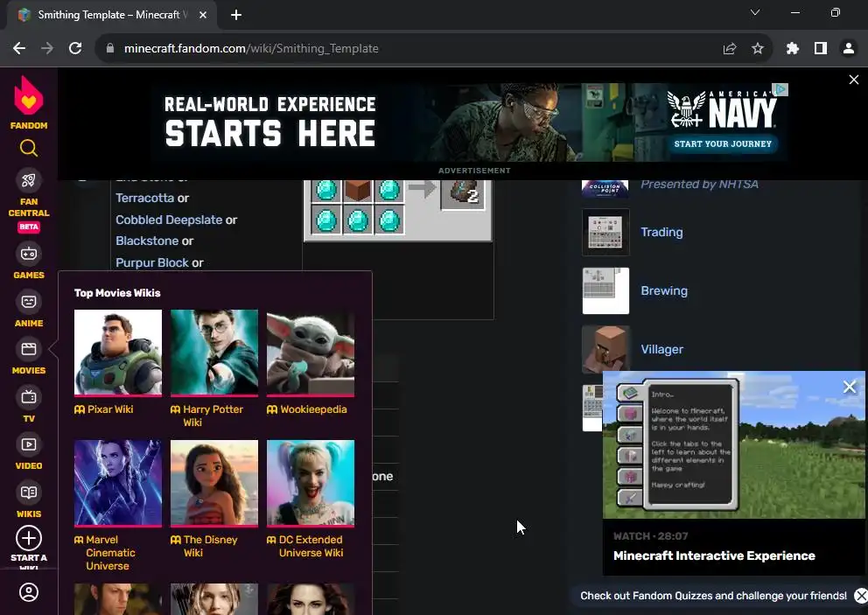868x615 pixels.
Task: Open the Wookieepedia text link
Action: tap(313, 409)
